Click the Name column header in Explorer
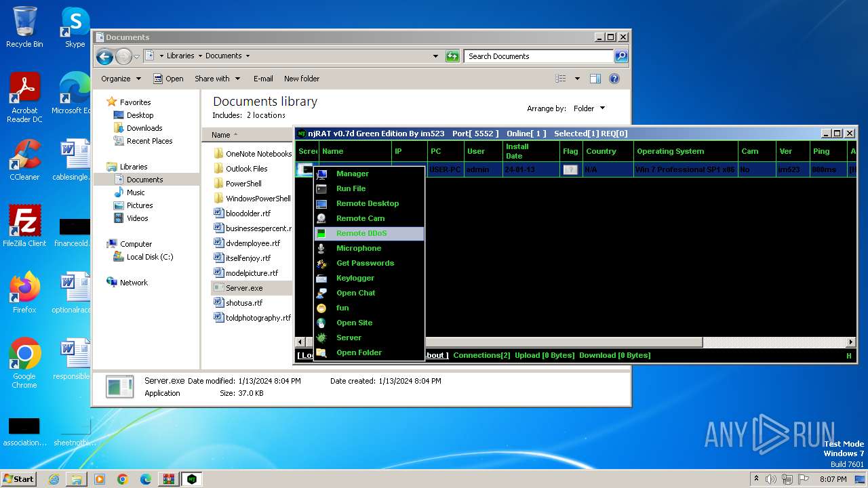This screenshot has width=868, height=488. click(247, 135)
